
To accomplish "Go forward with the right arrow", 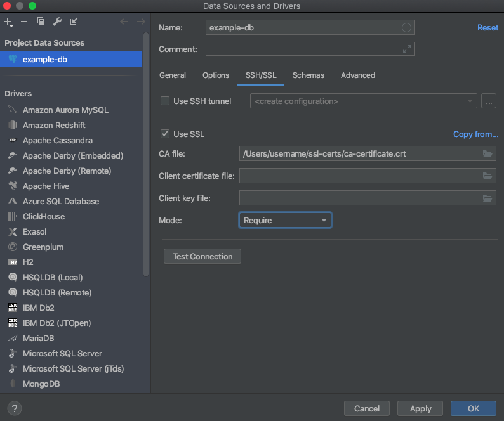I will point(141,22).
